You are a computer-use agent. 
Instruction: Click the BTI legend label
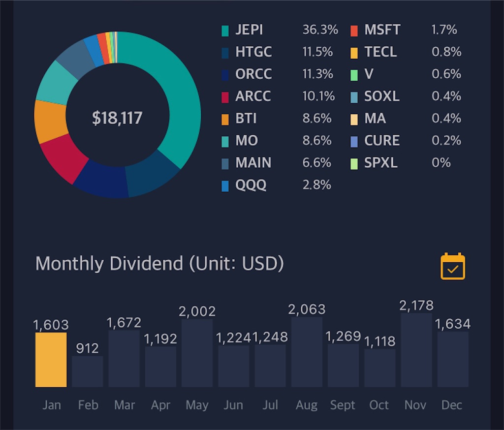(x=246, y=118)
